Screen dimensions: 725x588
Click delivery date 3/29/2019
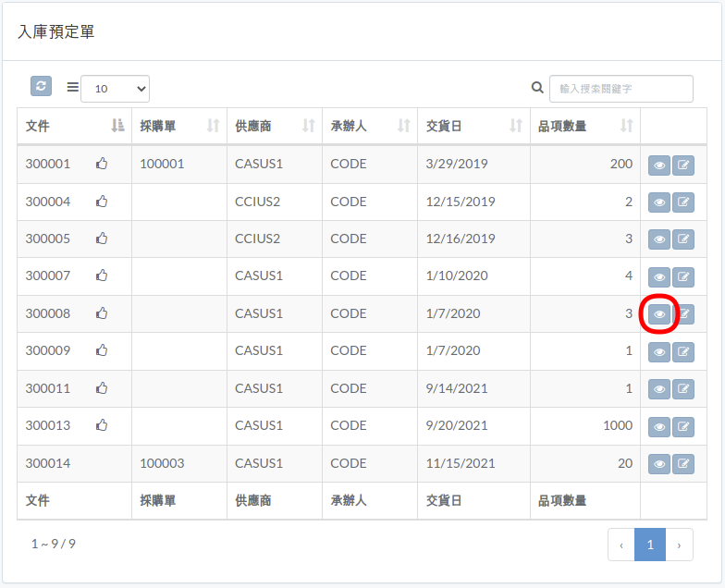[457, 164]
